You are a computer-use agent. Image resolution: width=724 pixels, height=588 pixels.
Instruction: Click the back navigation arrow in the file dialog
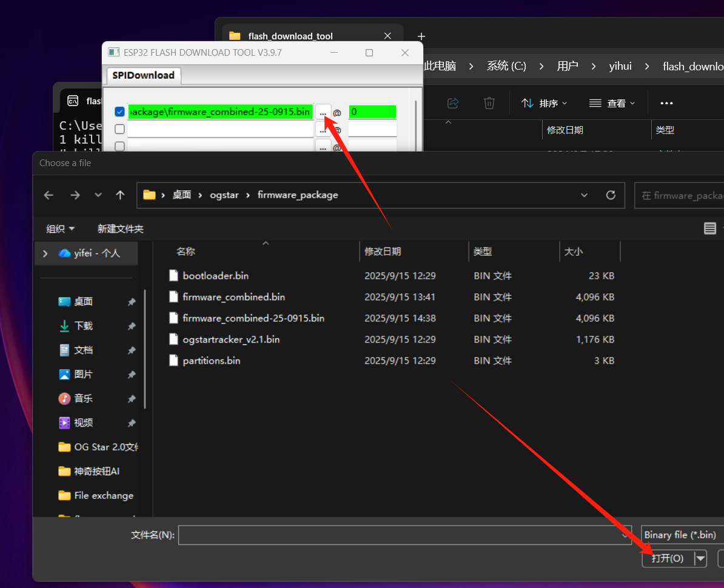click(x=49, y=195)
